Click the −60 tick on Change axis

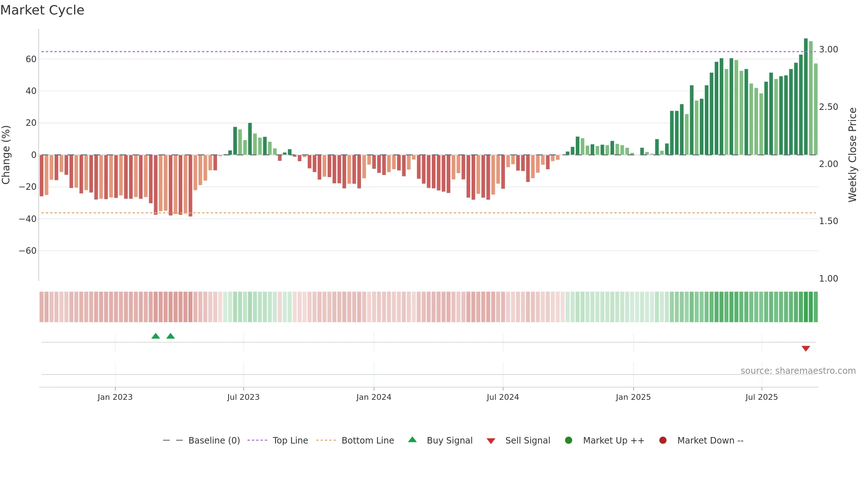coord(28,251)
